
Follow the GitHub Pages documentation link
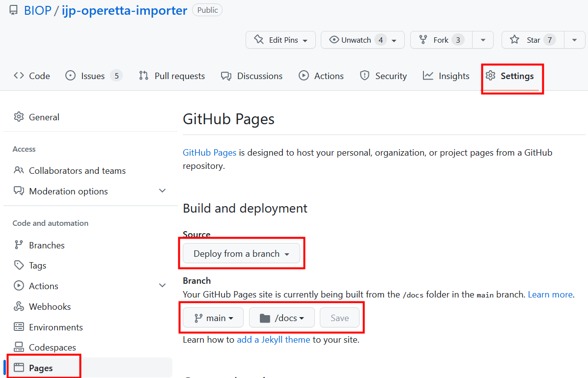[209, 153]
